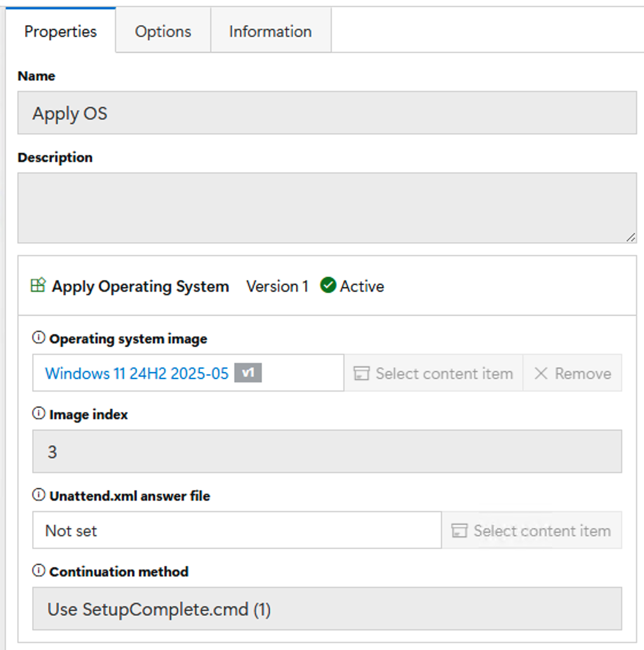Click info icon beside Operating system image

click(38, 338)
